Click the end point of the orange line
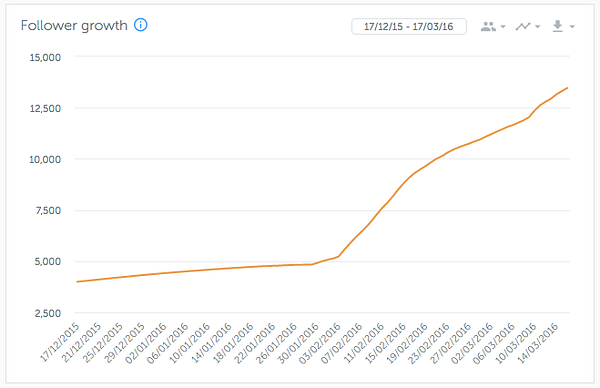Image resolution: width=600 pixels, height=388 pixels. [x=567, y=88]
